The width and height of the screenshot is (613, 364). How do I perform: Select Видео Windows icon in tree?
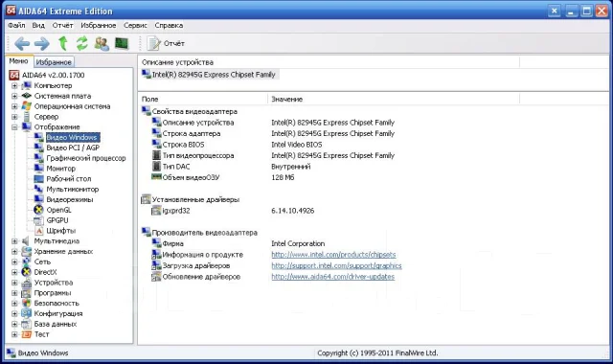point(38,137)
